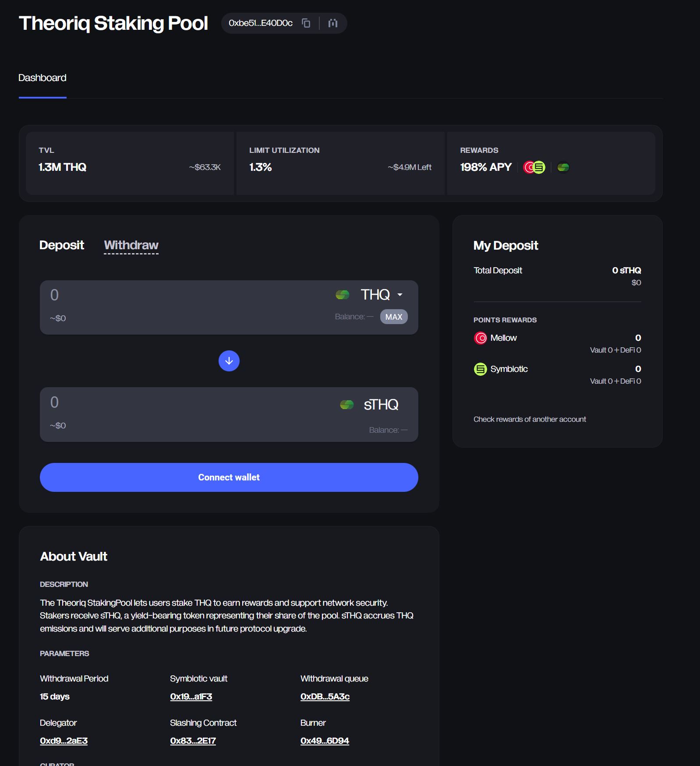Click the Mellow icon in the Rewards card
Image resolution: width=700 pixels, height=766 pixels.
point(529,167)
